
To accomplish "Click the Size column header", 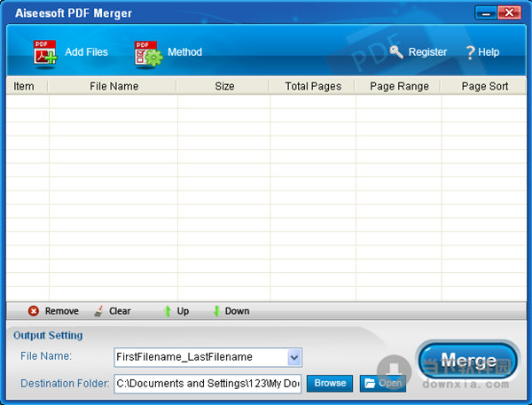I will tap(224, 86).
